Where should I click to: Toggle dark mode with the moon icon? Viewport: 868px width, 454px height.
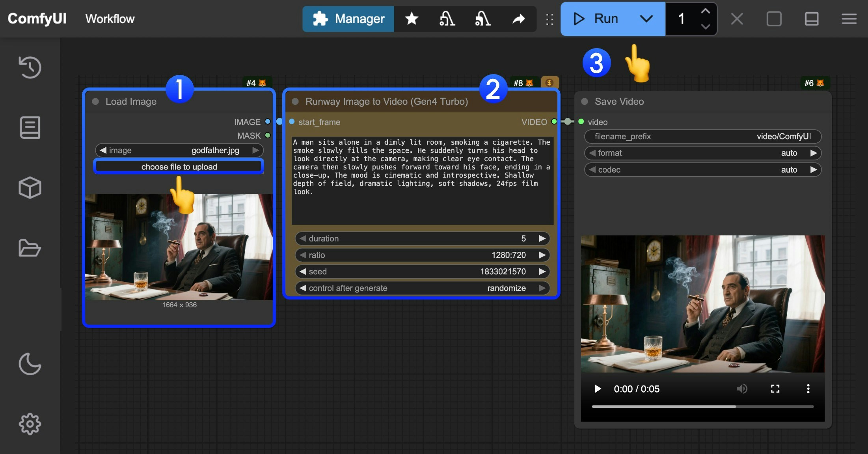[30, 364]
